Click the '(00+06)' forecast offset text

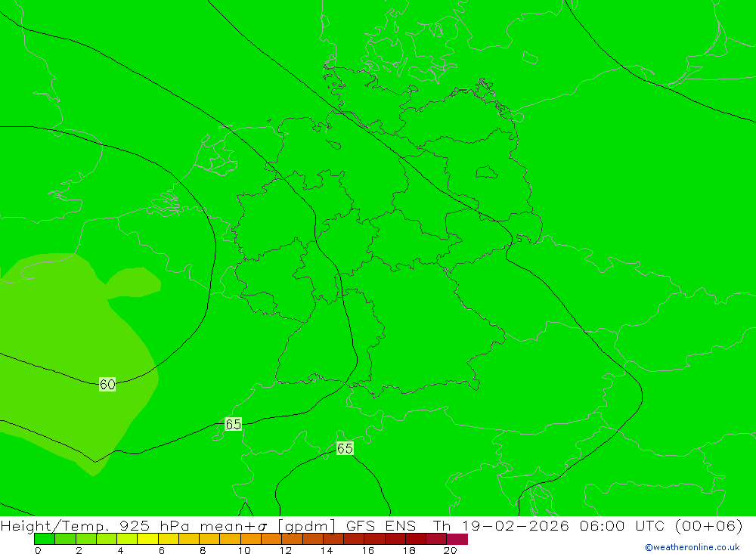(x=709, y=525)
